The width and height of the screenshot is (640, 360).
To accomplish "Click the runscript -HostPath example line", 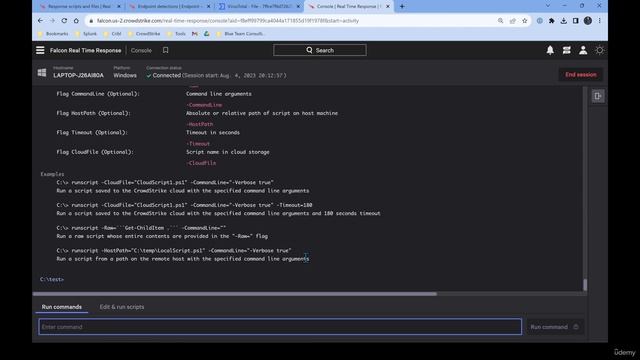I will [x=174, y=251].
